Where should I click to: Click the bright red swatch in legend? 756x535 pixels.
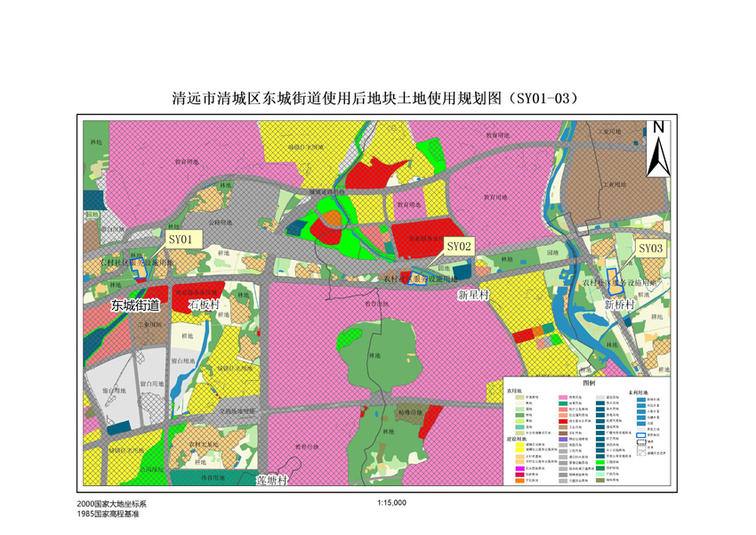point(563,421)
